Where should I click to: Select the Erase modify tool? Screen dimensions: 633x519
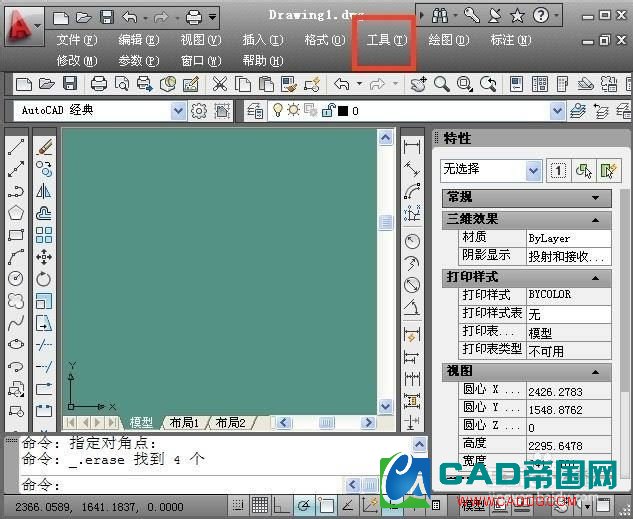coord(44,147)
